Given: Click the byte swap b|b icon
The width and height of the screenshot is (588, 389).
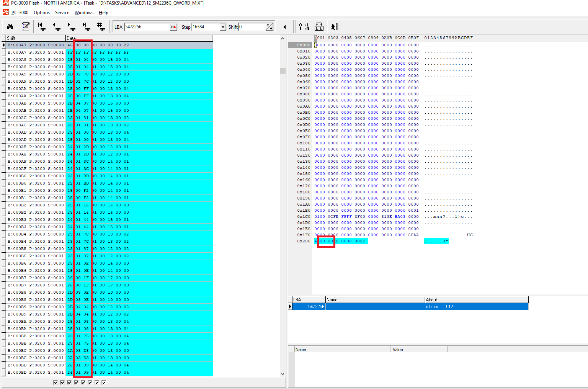Looking at the screenshot, I should coord(319,26).
